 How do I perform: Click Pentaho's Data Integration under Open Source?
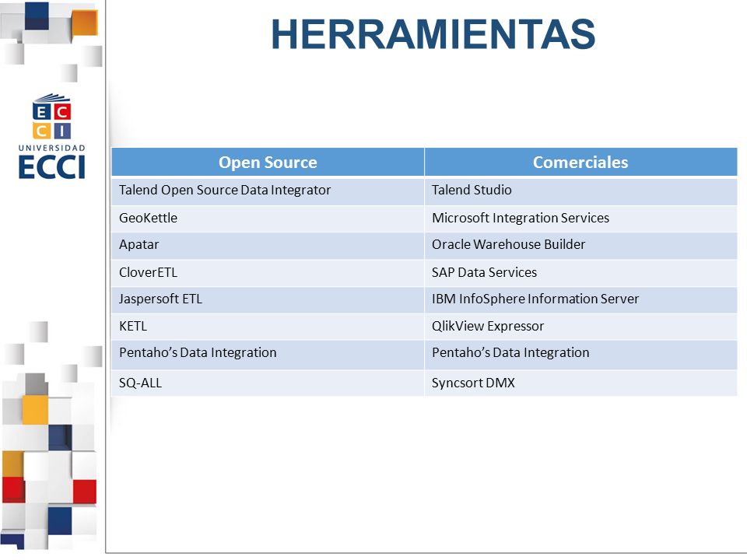point(268,355)
